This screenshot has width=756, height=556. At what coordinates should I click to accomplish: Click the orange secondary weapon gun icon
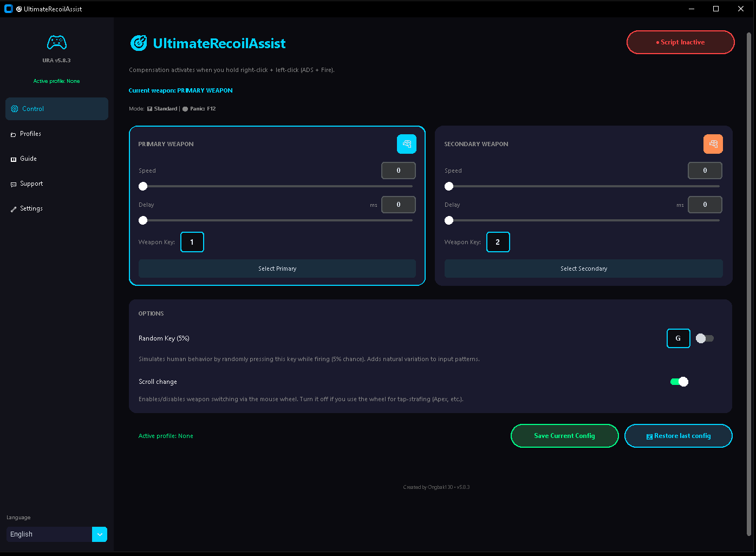[713, 144]
